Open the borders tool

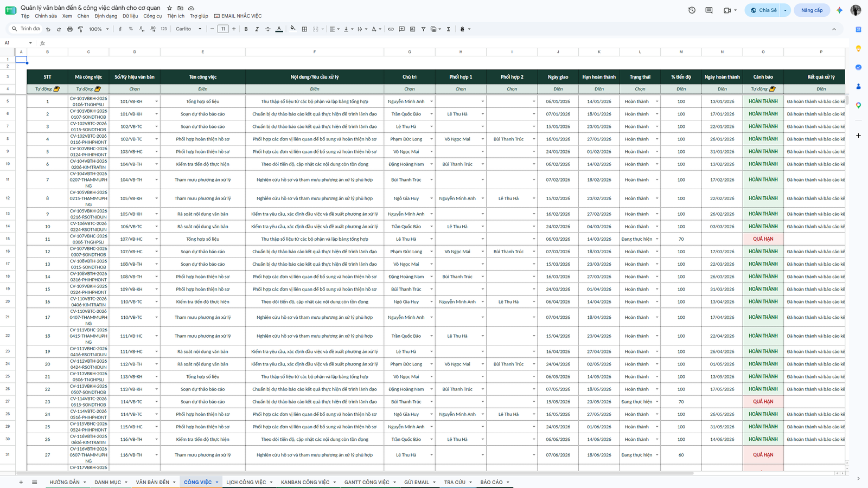[304, 29]
